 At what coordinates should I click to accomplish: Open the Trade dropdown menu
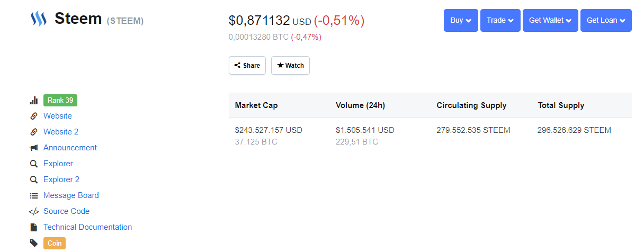[x=500, y=21]
